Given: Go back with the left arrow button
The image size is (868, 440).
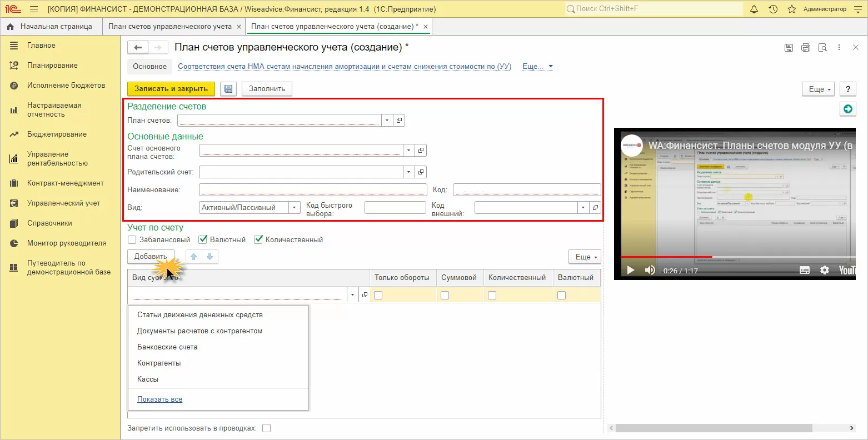Looking at the screenshot, I should (x=138, y=48).
